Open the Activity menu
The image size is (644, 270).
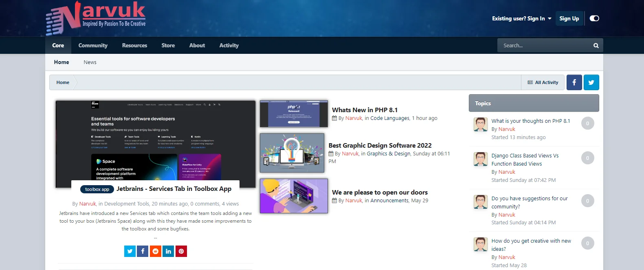[229, 45]
